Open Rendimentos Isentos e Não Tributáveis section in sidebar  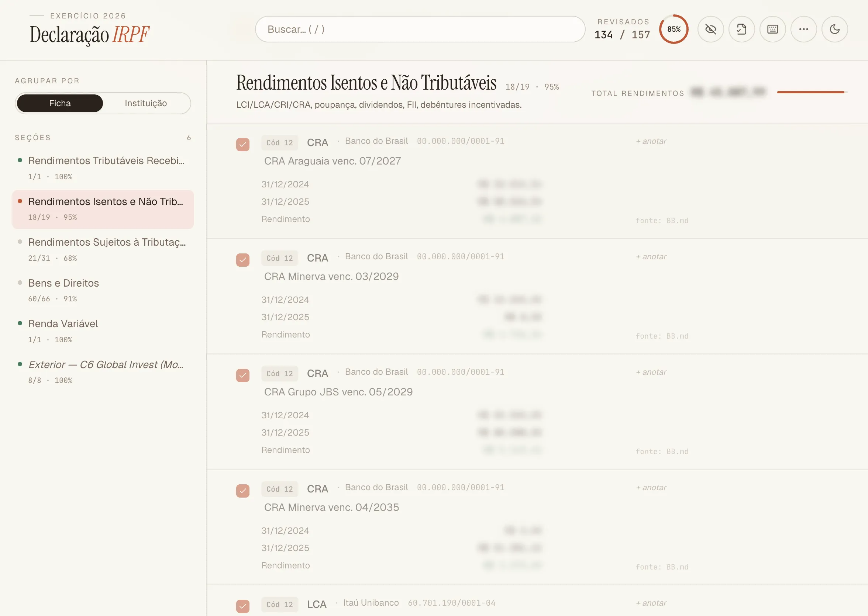click(x=103, y=209)
